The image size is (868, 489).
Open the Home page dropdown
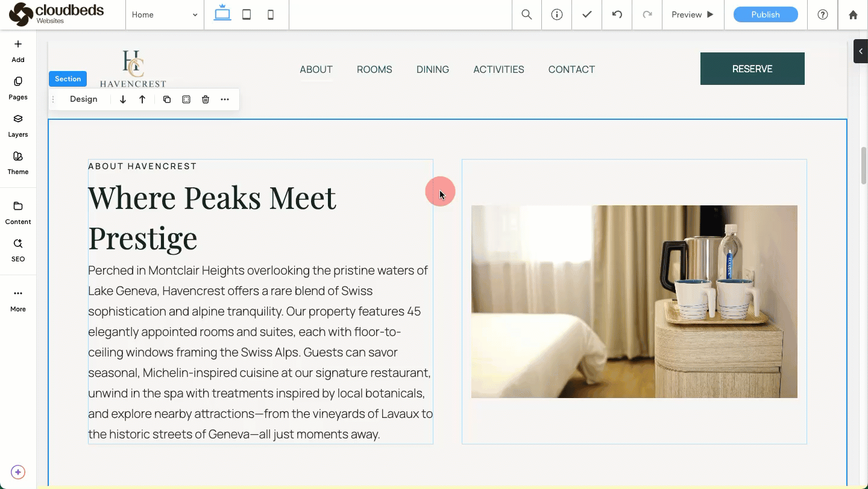point(165,14)
